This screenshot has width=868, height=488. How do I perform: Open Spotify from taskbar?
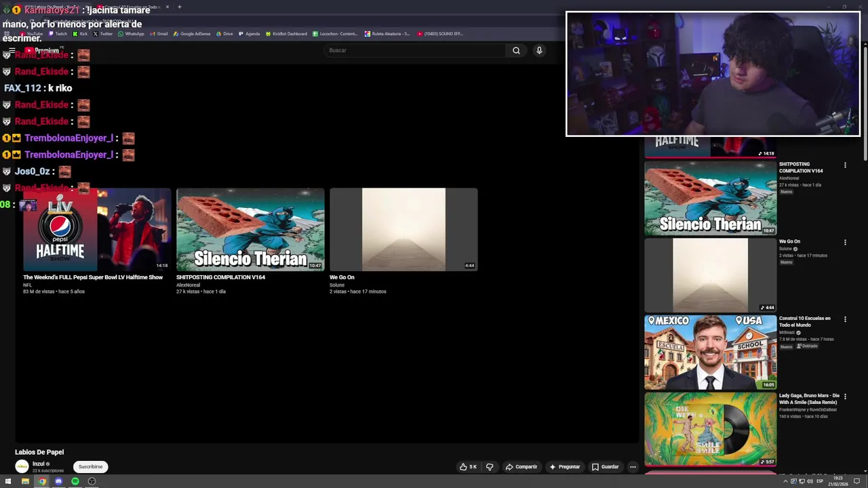75,481
